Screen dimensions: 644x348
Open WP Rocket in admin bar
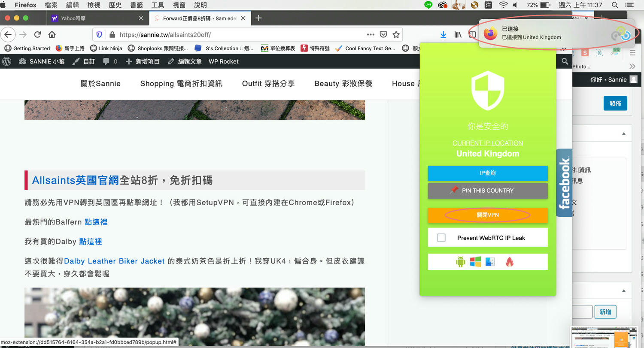tap(224, 61)
